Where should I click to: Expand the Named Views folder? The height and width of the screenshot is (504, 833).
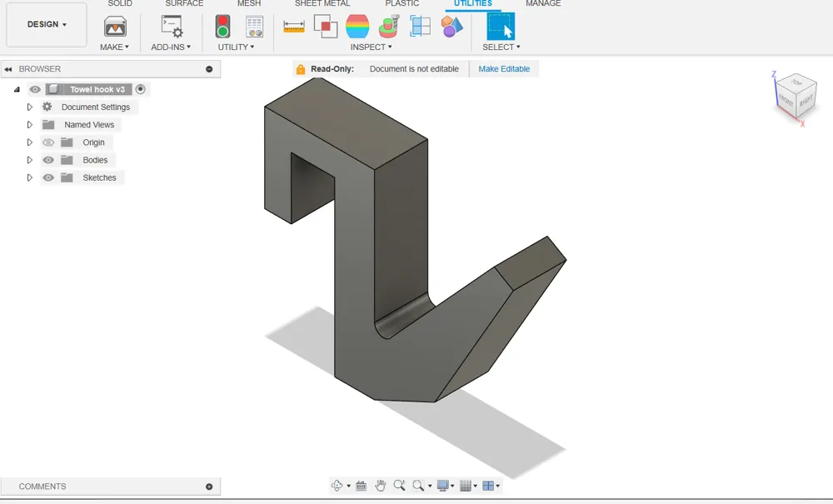tap(30, 125)
